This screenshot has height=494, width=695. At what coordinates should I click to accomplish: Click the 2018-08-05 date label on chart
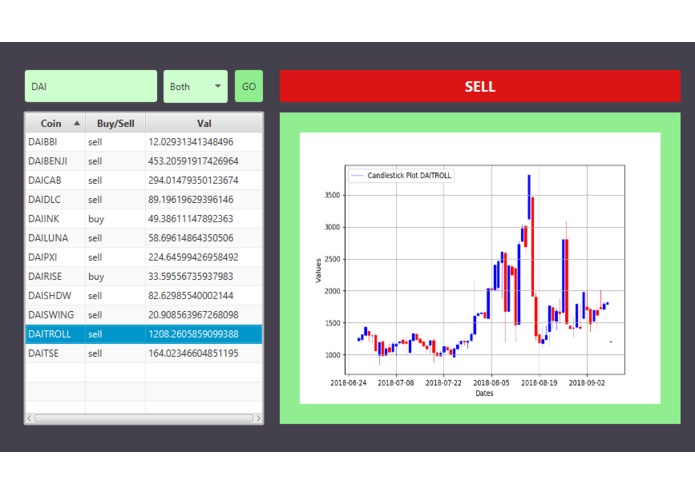(x=491, y=383)
